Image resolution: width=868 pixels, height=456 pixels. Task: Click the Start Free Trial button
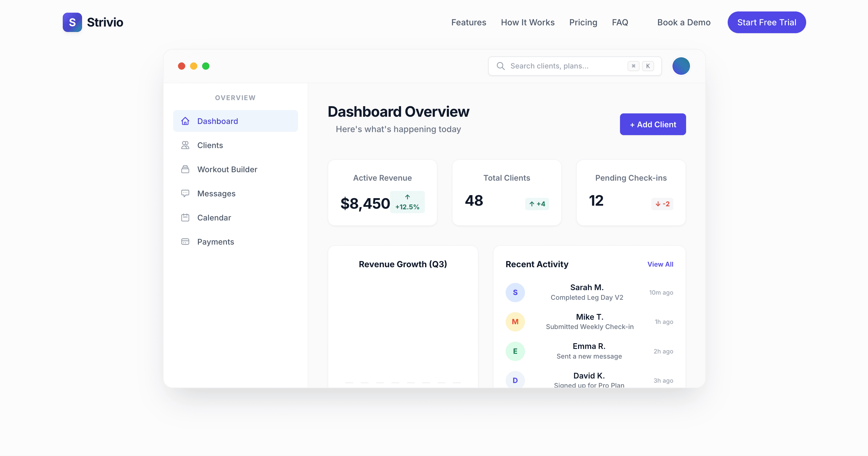coord(766,22)
